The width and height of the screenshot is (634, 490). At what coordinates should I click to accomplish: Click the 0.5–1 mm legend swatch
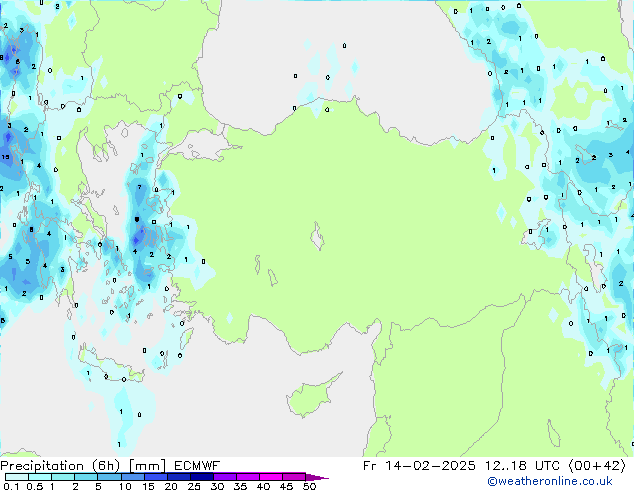coord(40,477)
